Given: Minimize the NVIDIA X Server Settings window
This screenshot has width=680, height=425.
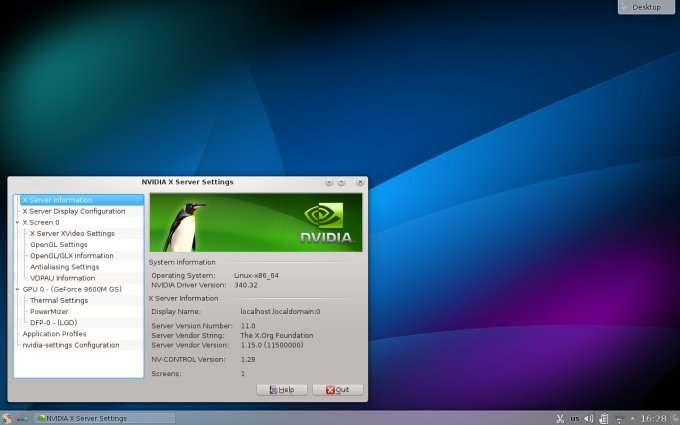Looking at the screenshot, I should click(x=329, y=182).
